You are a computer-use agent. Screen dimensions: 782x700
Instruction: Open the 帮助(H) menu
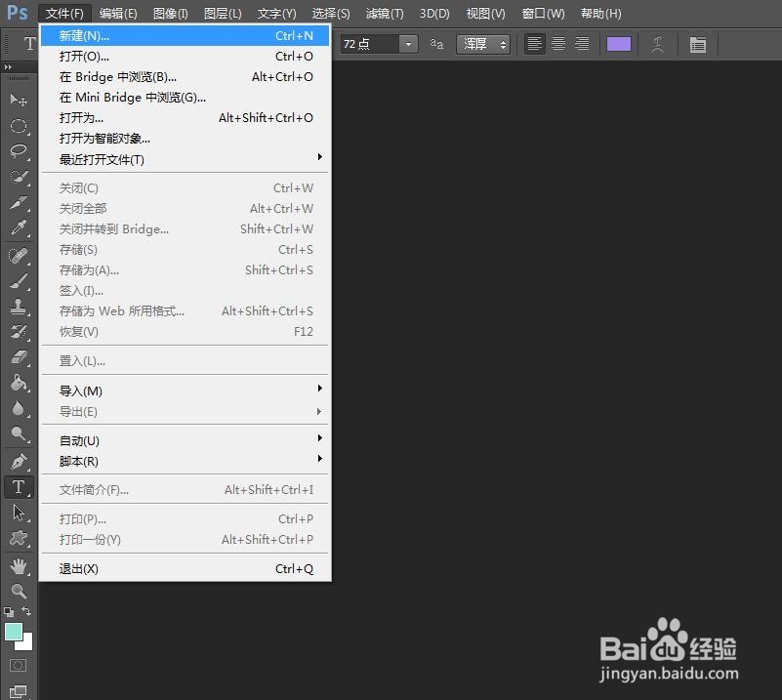tap(601, 14)
